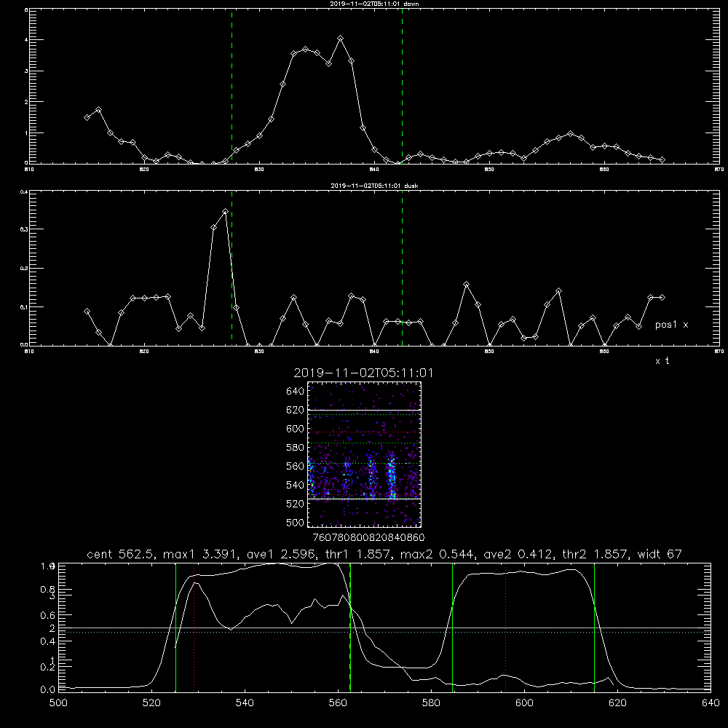Click the third green vertical line in the profile plot
Screen dimensions: 728x728
point(452,628)
